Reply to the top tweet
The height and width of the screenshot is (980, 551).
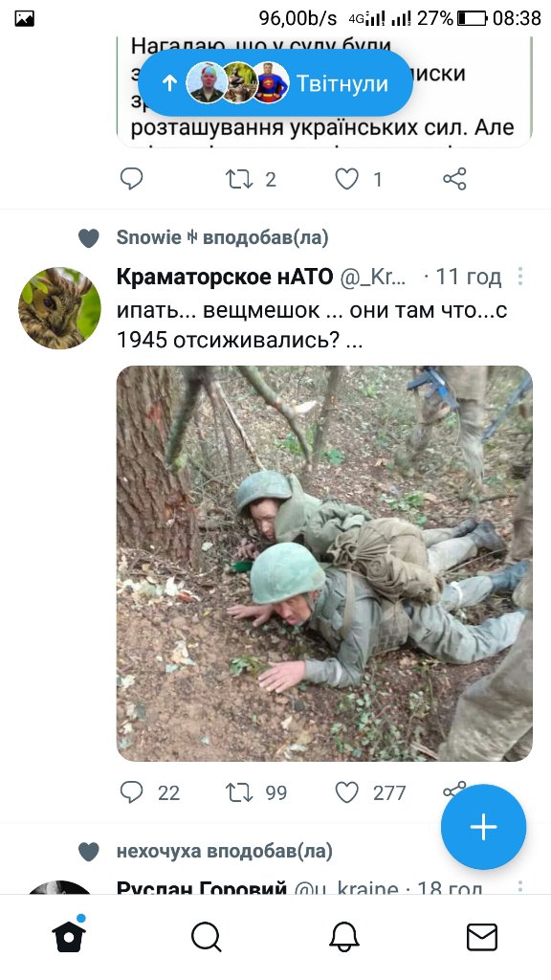click(131, 179)
